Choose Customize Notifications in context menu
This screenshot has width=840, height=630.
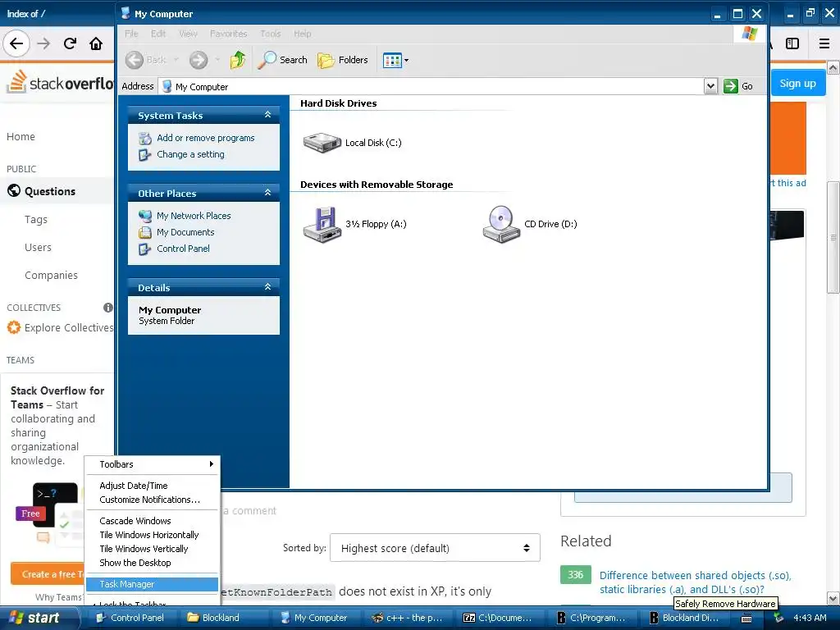152,500
